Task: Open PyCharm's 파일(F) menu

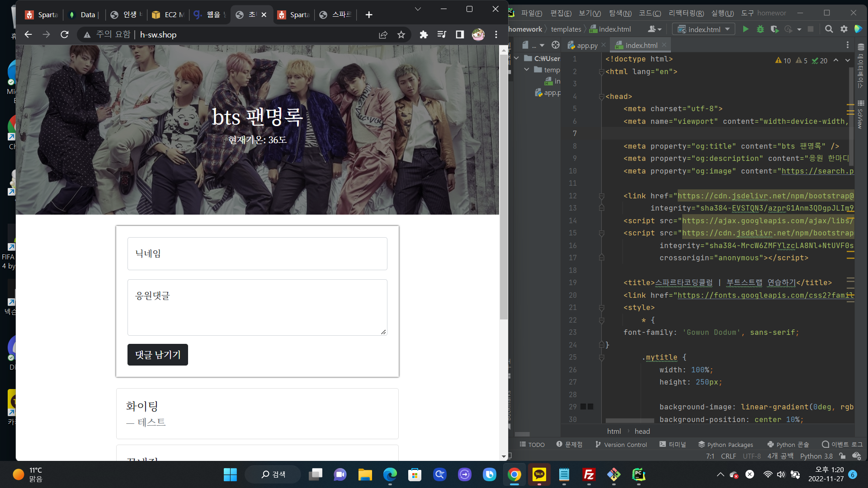Action: (x=532, y=13)
